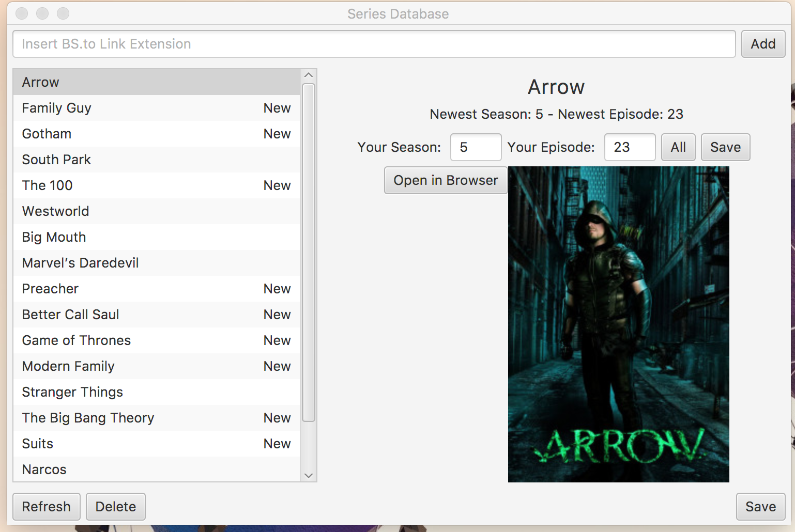Focus the Your Season field
Viewport: 795px width, 532px height.
(476, 147)
